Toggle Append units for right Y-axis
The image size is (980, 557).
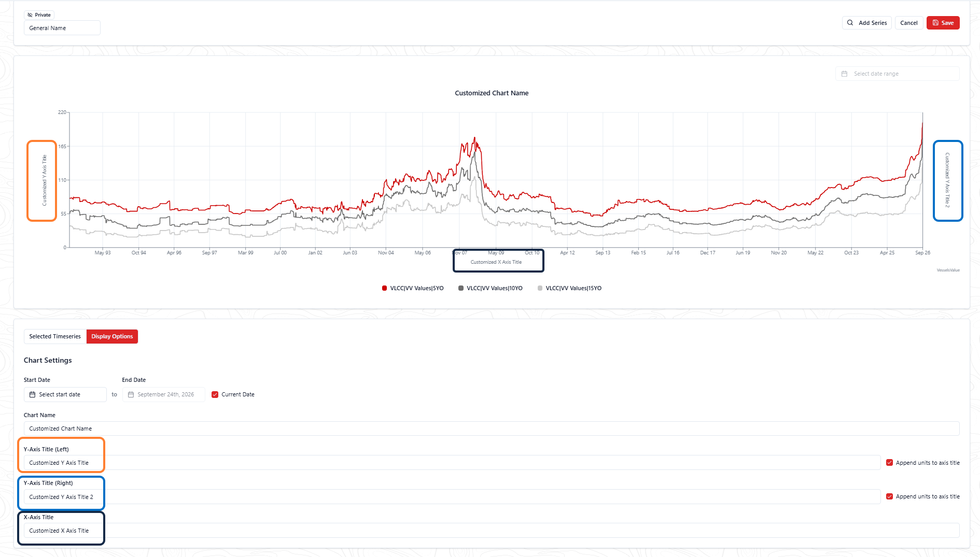tap(890, 496)
